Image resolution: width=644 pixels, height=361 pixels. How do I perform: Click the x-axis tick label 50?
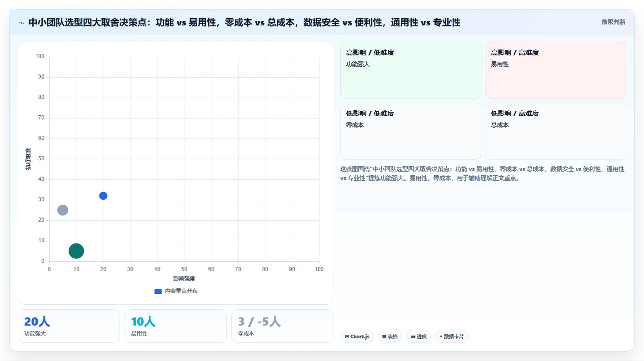[x=184, y=269]
